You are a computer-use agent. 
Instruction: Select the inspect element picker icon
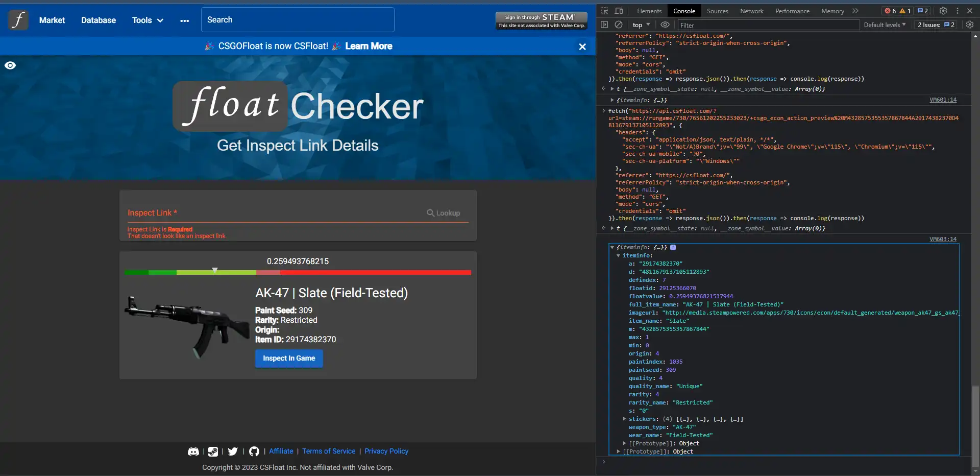[604, 11]
